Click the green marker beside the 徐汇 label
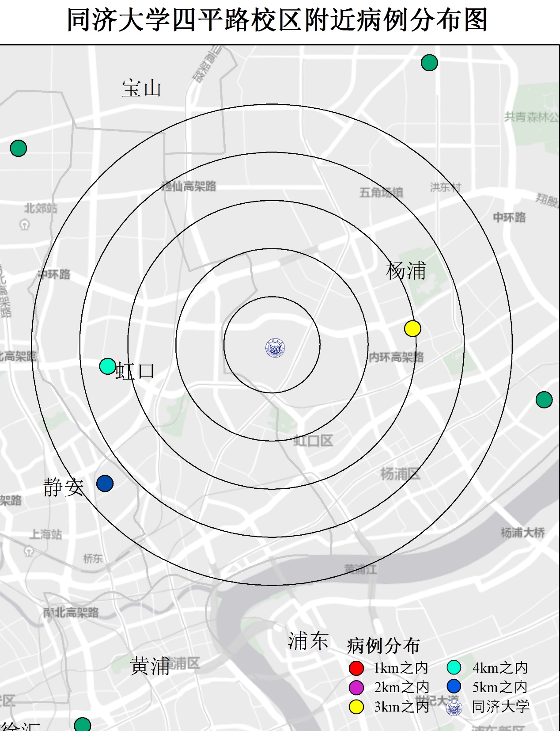Screen dimensions: 560x731 tap(83, 725)
